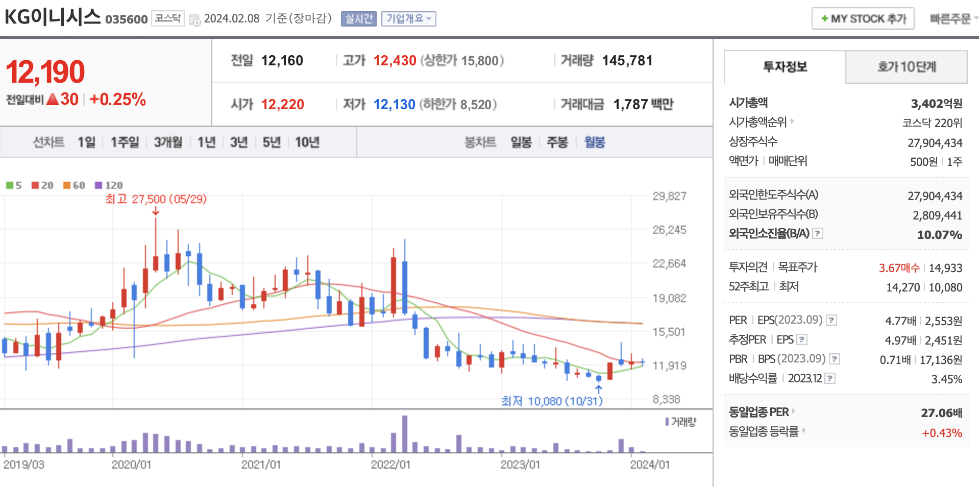
Task: Expand 시가총액순위 arrow link
Action: (792, 121)
